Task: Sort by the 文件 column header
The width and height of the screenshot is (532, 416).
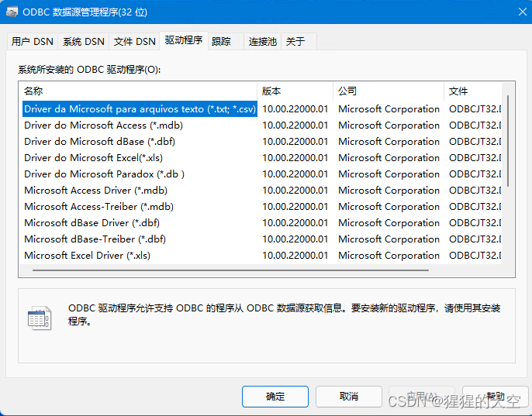Action: [x=472, y=91]
